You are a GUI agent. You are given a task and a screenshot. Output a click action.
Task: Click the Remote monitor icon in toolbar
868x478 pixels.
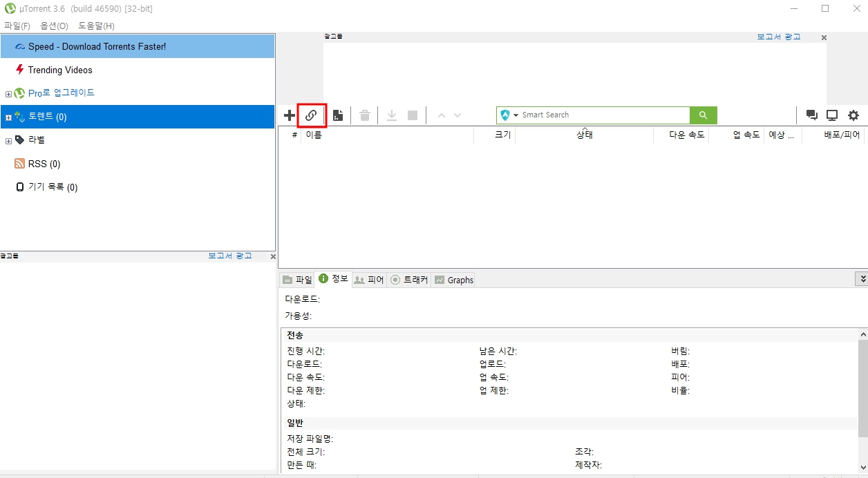coord(832,115)
